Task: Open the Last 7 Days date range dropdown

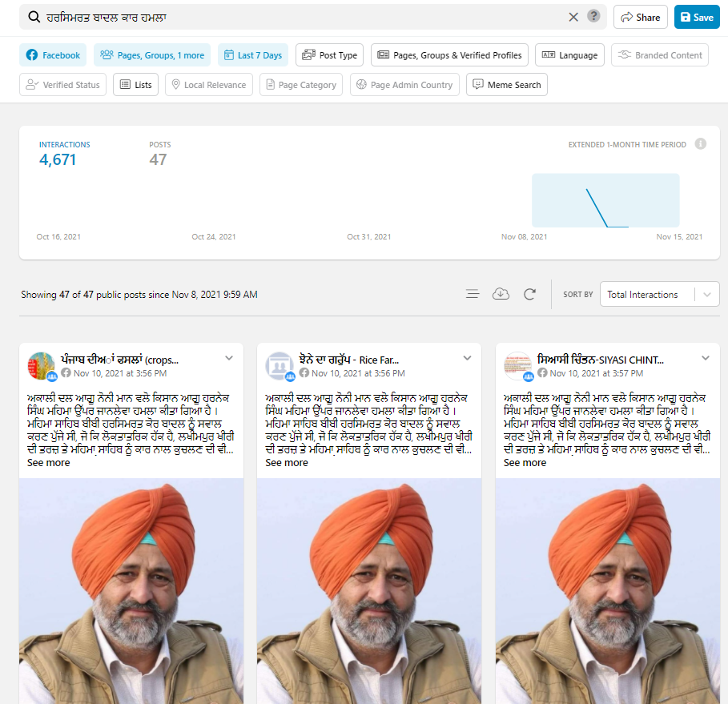Action: coord(253,55)
